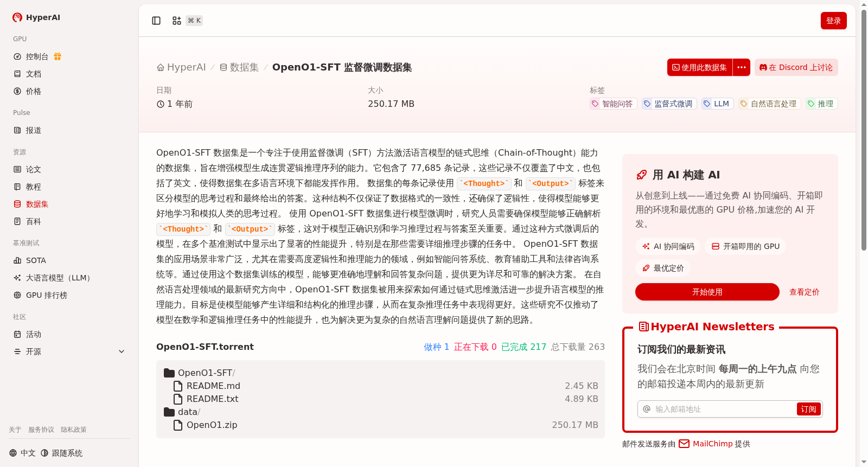Click the HyperAI Newsletters icon
The height and width of the screenshot is (467, 868).
tap(644, 327)
